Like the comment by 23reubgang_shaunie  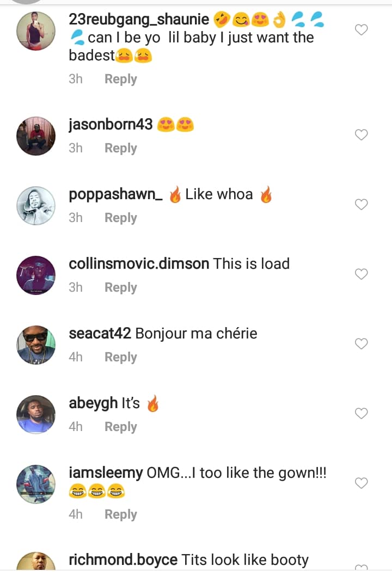coord(362,30)
